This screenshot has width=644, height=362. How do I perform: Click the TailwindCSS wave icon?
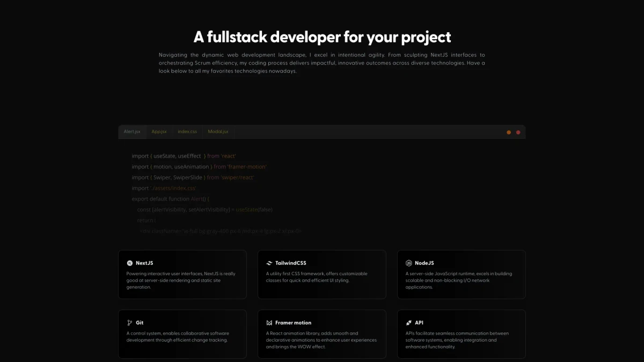(x=269, y=263)
